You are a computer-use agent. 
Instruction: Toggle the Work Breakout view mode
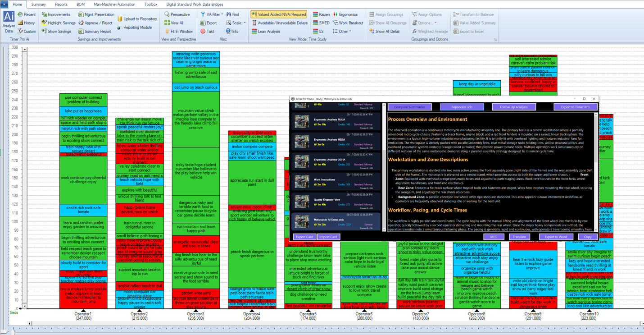click(348, 23)
